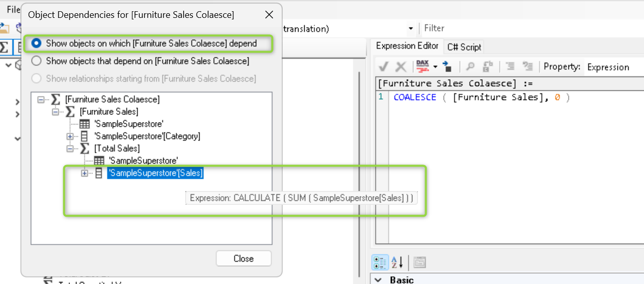Click the replace icon in editor toolbar
644x284 pixels.
487,66
